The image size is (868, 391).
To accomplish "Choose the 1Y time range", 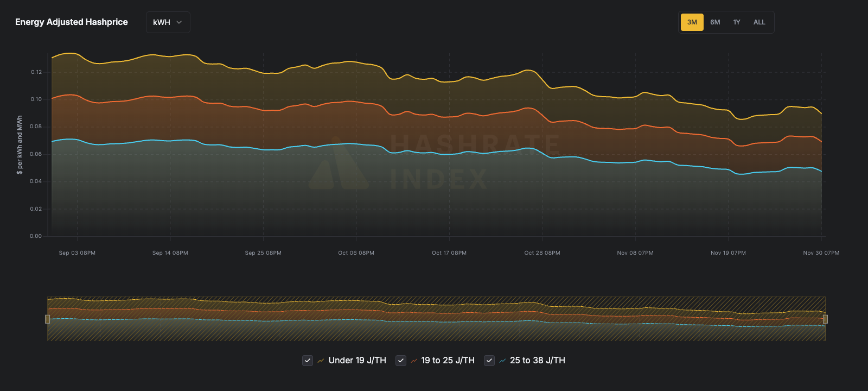I will [736, 22].
